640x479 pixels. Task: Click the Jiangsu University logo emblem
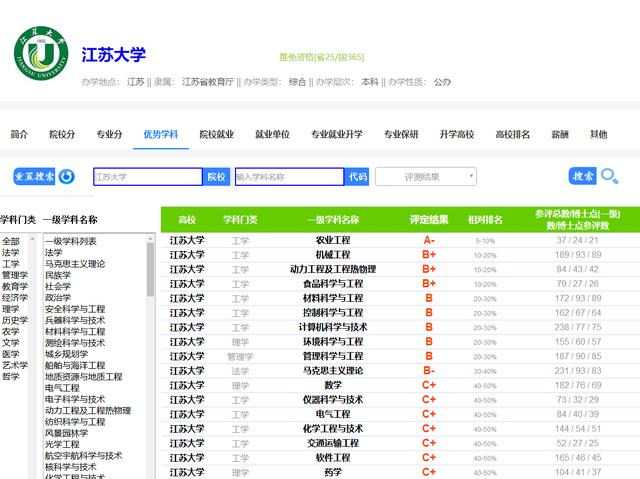tap(41, 53)
